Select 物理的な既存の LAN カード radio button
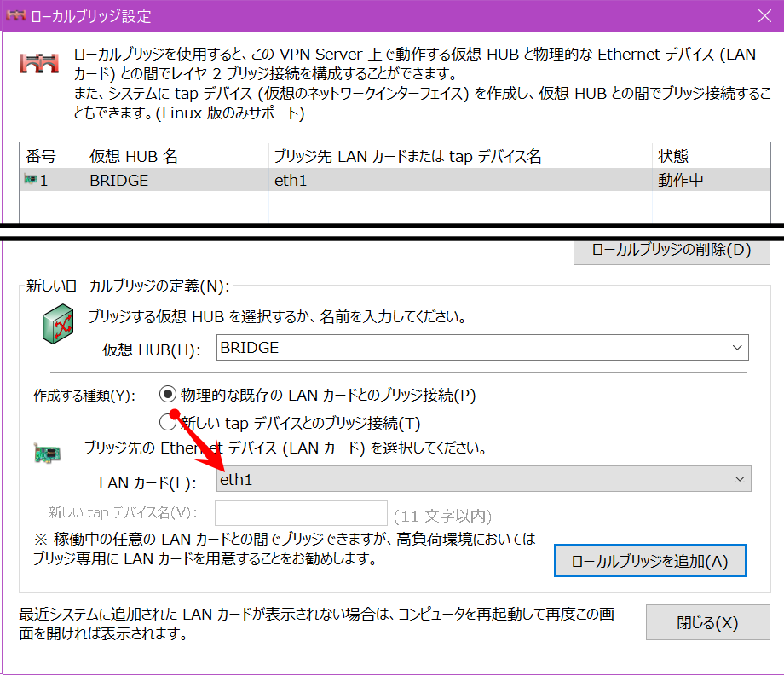The image size is (784, 676). point(168,394)
